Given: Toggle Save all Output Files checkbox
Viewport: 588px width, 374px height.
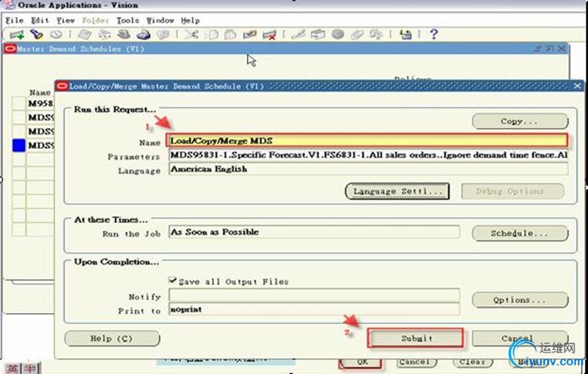Looking at the screenshot, I should click(x=173, y=281).
